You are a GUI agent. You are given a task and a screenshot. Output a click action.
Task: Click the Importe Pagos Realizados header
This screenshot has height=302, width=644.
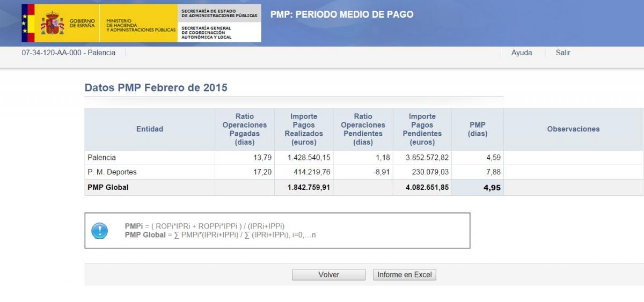[x=304, y=129]
